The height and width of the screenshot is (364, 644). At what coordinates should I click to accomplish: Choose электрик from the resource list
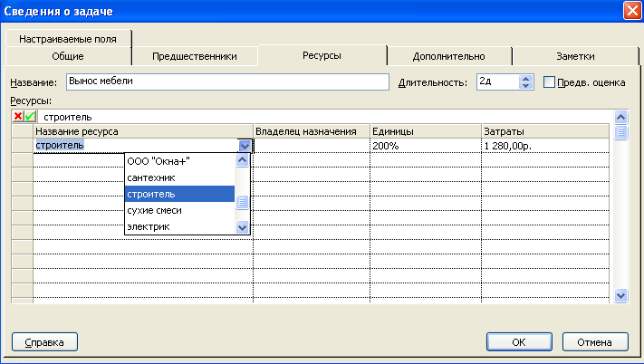pos(180,226)
